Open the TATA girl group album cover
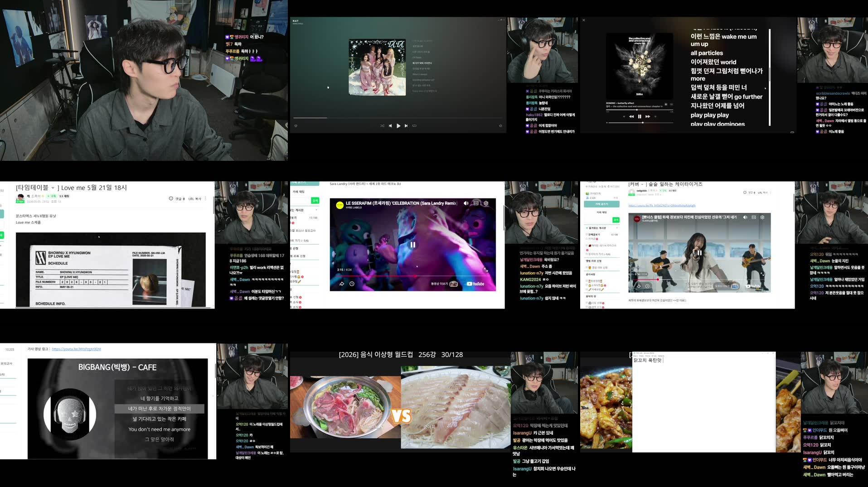868x487 pixels. click(377, 67)
